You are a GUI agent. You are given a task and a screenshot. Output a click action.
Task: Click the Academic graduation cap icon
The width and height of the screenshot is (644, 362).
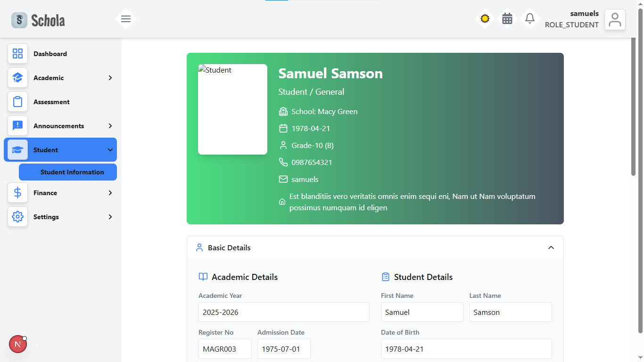17,78
